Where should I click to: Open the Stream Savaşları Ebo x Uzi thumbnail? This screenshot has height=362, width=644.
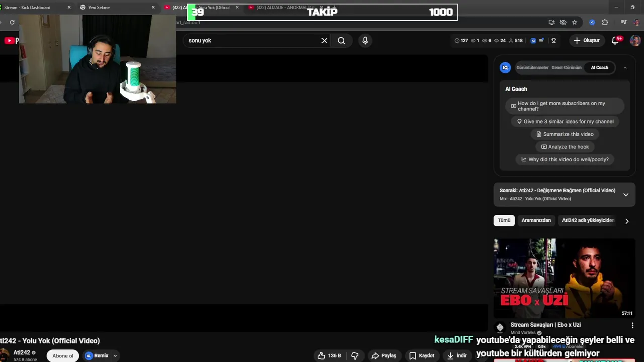[x=565, y=279]
